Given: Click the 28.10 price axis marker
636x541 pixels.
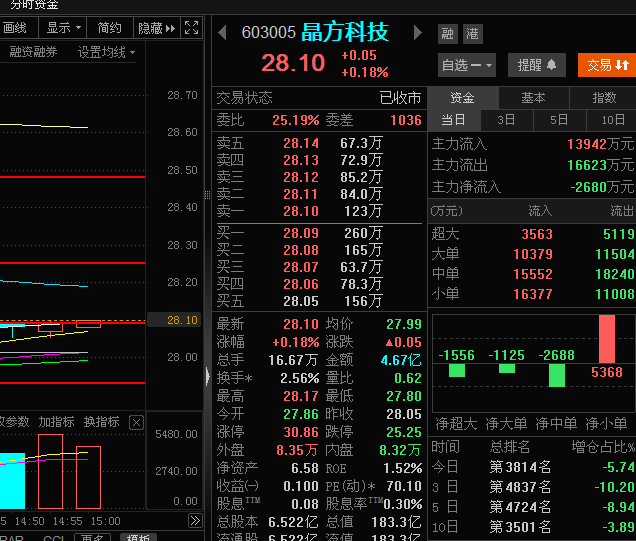Looking at the screenshot, I should point(174,320).
